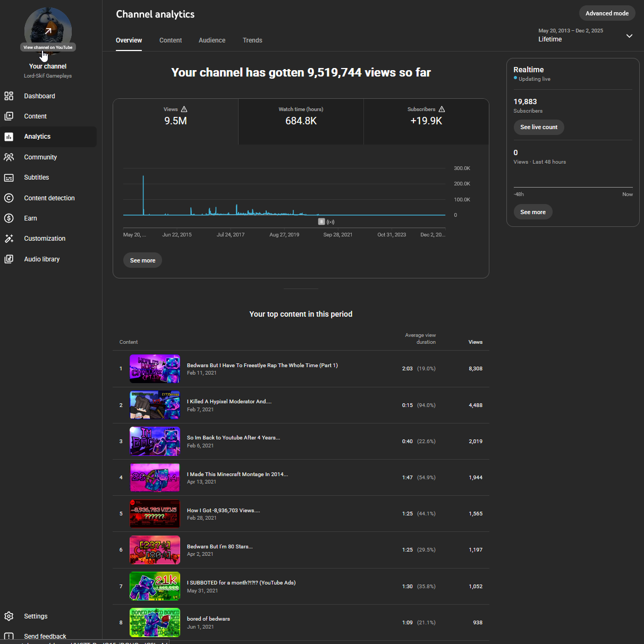
Task: Click See more under the views chart
Action: coord(142,260)
